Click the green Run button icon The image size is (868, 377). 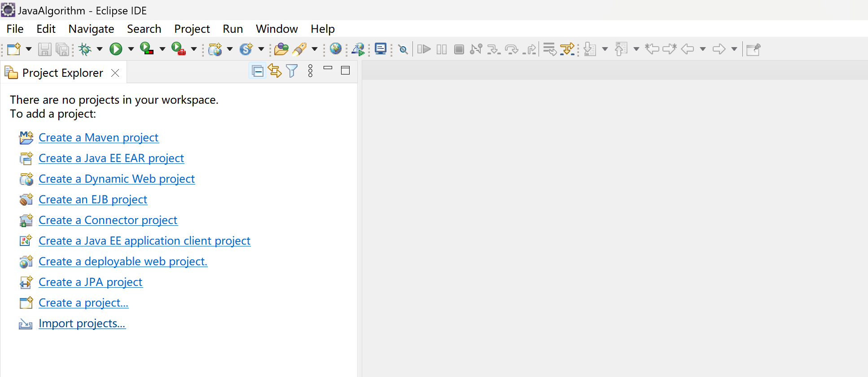tap(116, 49)
